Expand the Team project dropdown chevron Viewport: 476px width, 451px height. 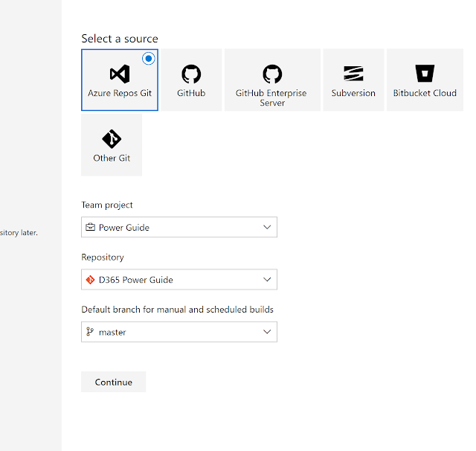tap(268, 227)
